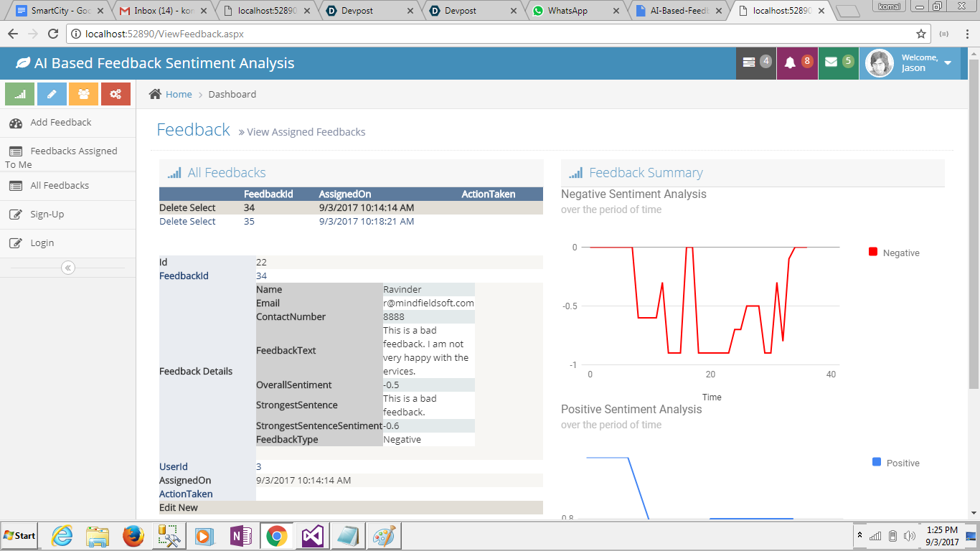
Task: Click the email r@mindfieldsoft.com cell
Action: click(428, 303)
